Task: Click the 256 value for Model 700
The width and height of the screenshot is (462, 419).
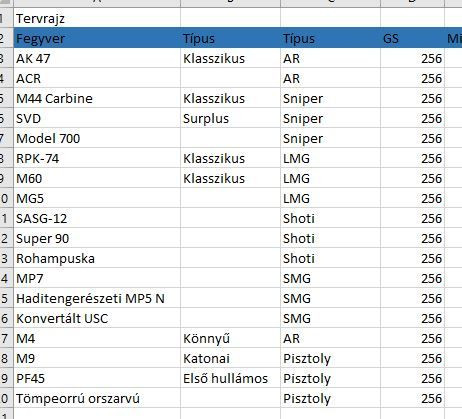Action: click(x=412, y=138)
